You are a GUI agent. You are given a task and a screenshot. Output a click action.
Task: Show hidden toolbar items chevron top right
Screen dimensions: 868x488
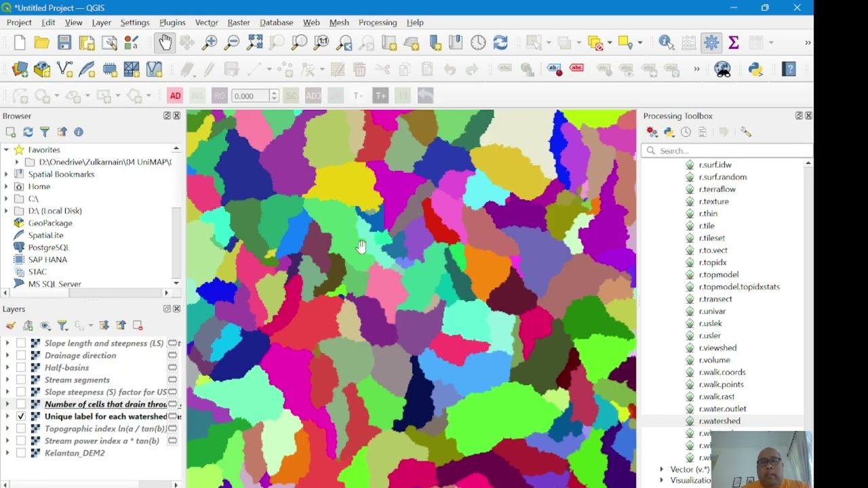point(807,43)
